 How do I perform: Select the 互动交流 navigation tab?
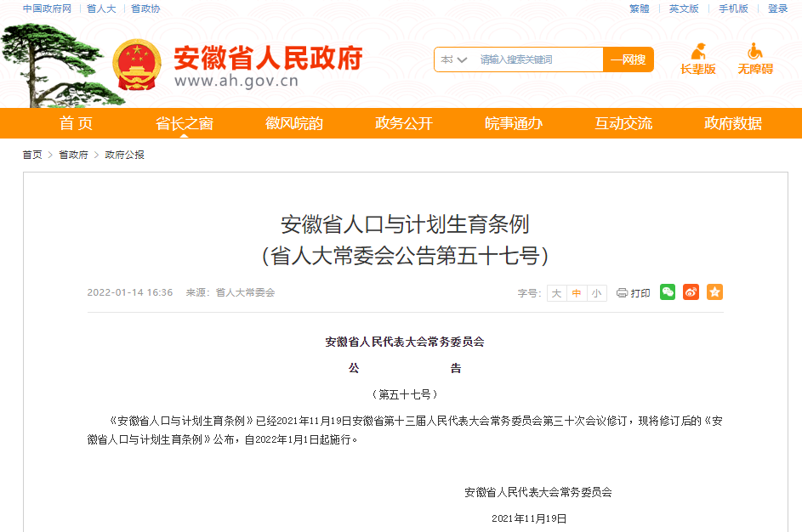coord(623,123)
